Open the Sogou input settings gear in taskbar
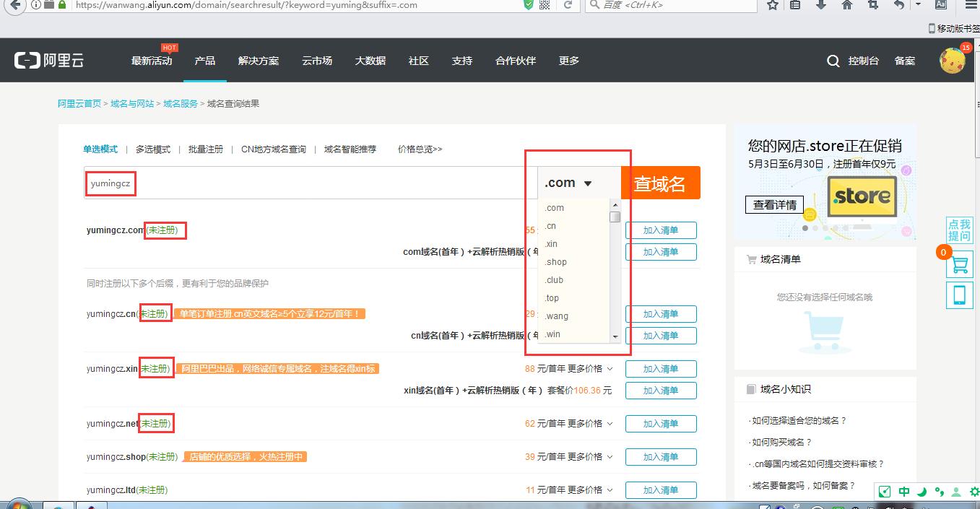980x509 pixels. click(974, 491)
